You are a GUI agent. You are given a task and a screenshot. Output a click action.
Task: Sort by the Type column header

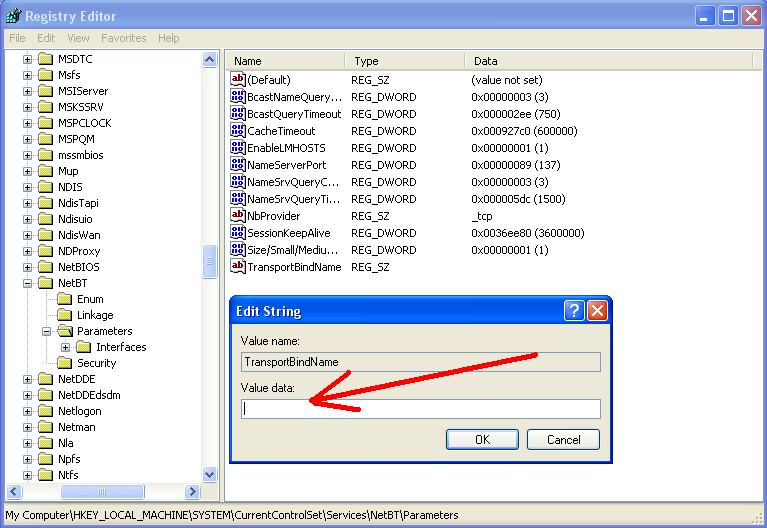[406, 61]
